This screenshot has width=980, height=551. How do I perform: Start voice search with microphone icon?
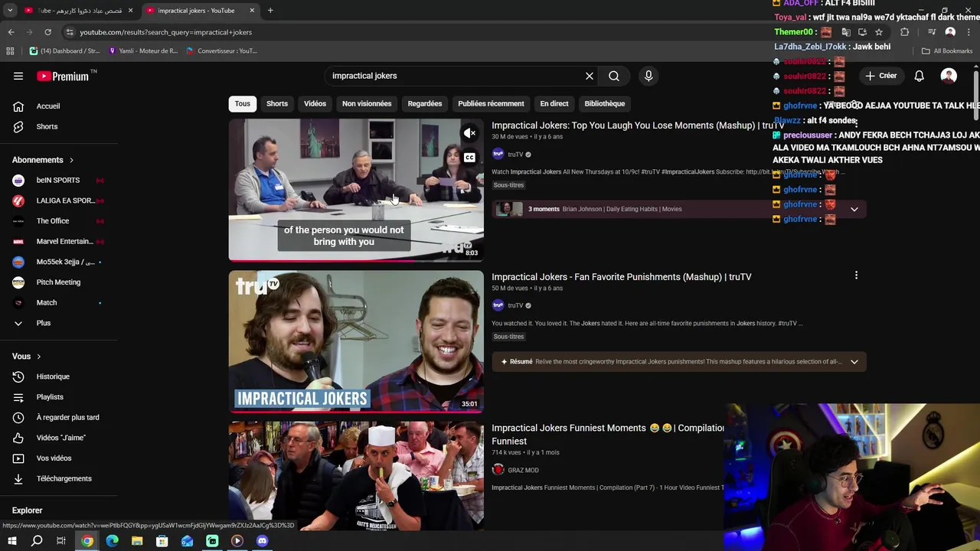[648, 76]
